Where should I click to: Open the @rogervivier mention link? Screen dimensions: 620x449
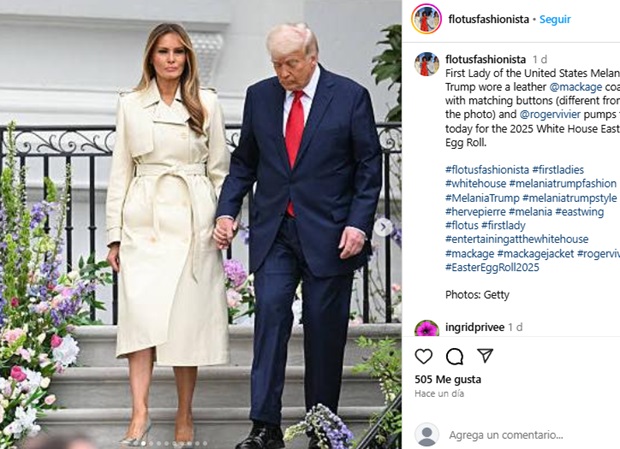pyautogui.click(x=550, y=114)
